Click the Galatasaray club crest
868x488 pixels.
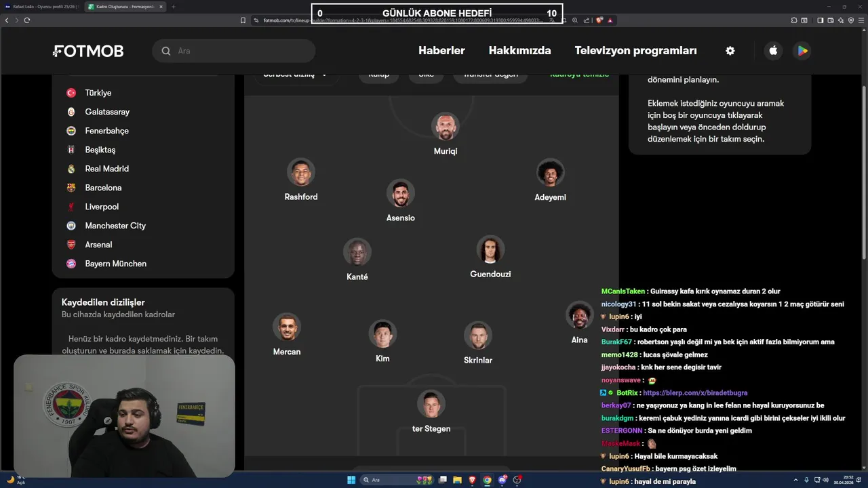click(71, 112)
